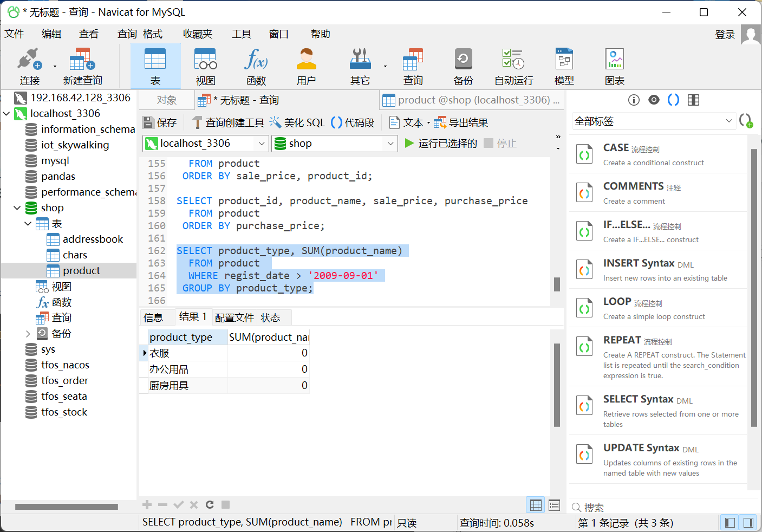
Task: Expand the 备份 backup tree node
Action: (28, 334)
